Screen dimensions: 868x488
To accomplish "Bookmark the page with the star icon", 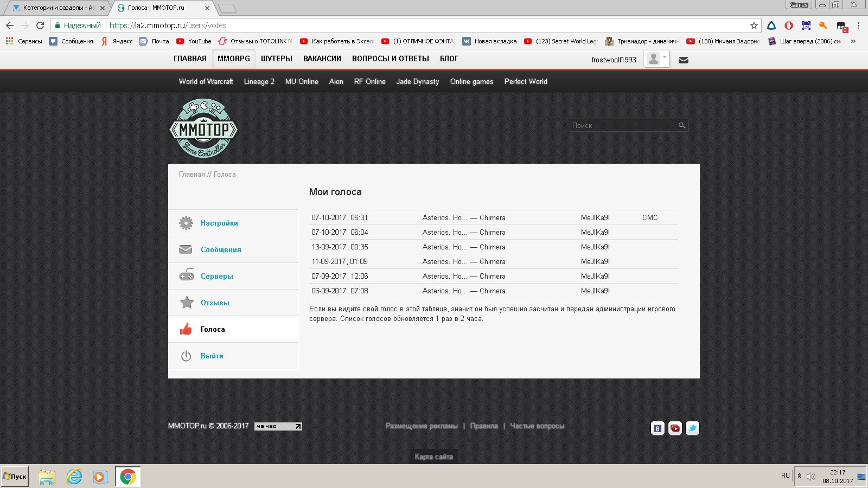I will click(x=754, y=25).
